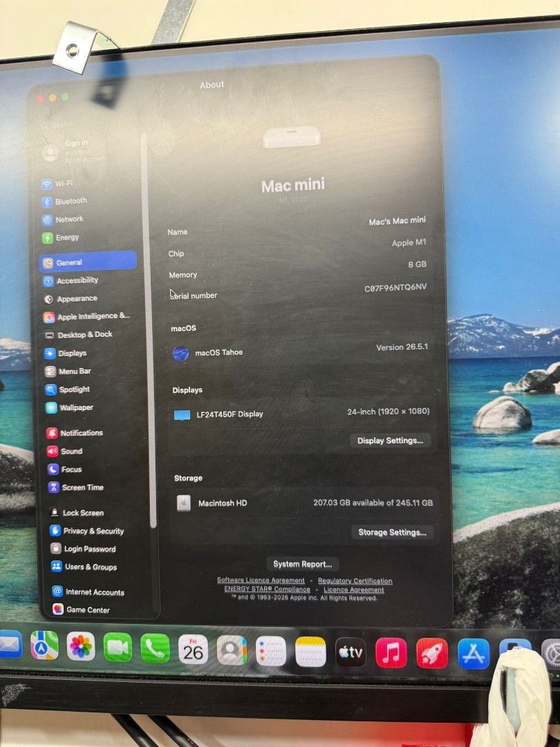The width and height of the screenshot is (560, 747).
Task: Open Focus settings
Action: point(65,469)
